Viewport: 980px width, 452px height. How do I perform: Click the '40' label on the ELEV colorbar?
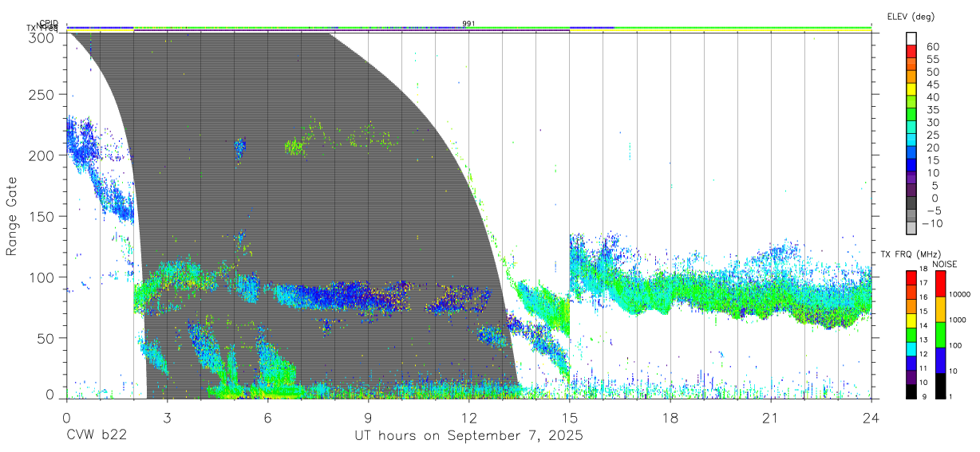coord(932,97)
